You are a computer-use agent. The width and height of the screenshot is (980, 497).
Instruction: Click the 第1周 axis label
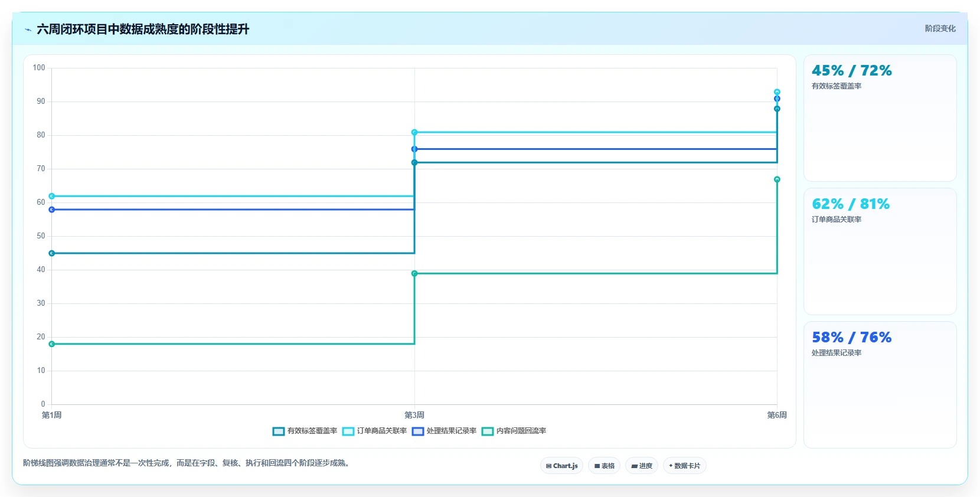[x=52, y=415]
